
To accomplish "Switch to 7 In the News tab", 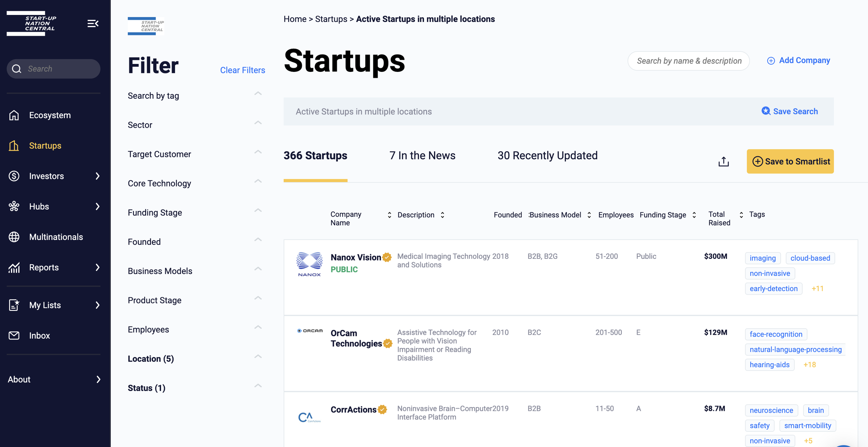I will (x=422, y=156).
